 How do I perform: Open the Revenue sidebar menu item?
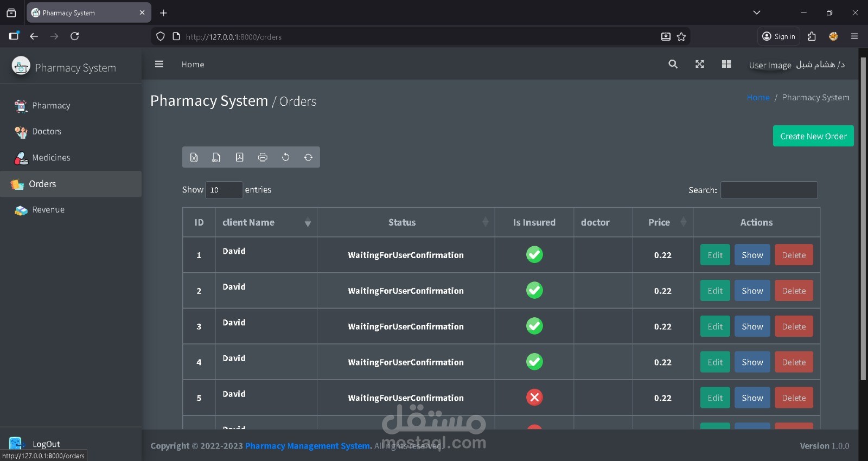click(x=71, y=210)
